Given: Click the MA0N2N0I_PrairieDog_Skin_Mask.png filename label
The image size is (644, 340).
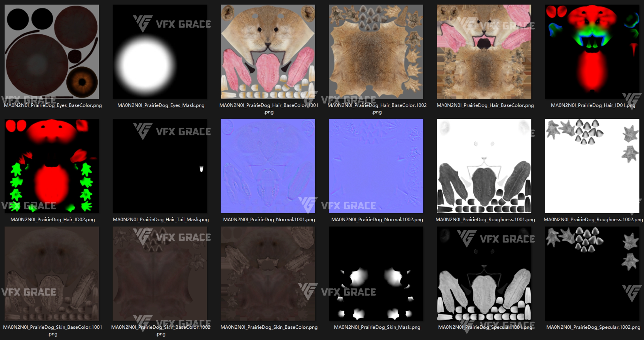Looking at the screenshot, I should click(x=377, y=327).
